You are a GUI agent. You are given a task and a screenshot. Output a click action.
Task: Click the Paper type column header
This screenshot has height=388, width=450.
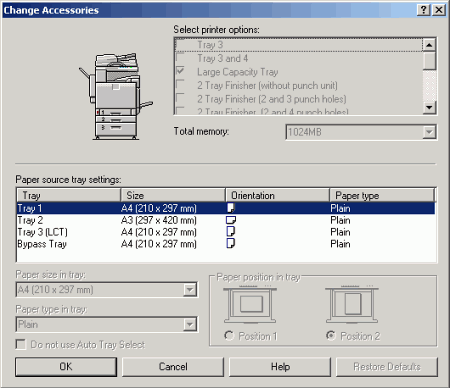tap(382, 195)
